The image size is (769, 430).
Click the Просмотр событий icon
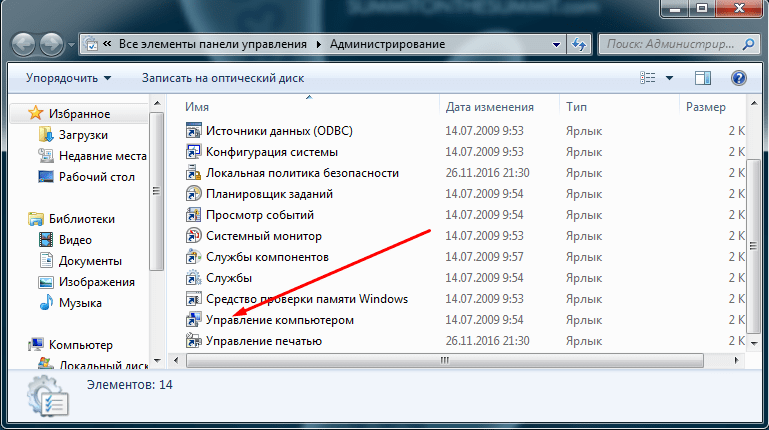click(193, 215)
